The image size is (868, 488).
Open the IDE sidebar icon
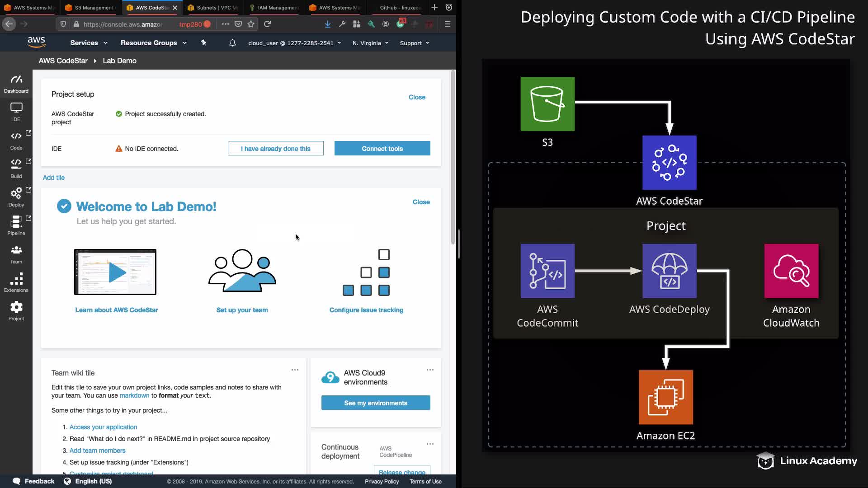click(16, 112)
